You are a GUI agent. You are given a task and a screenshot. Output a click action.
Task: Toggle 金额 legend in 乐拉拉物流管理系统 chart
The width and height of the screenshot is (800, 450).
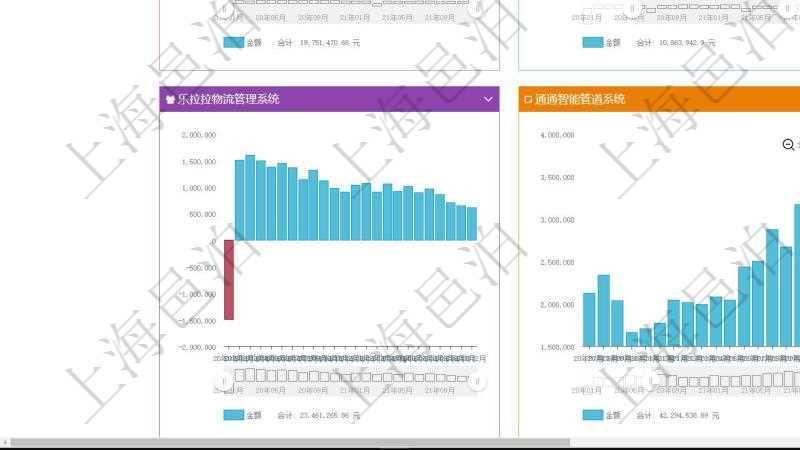233,415
